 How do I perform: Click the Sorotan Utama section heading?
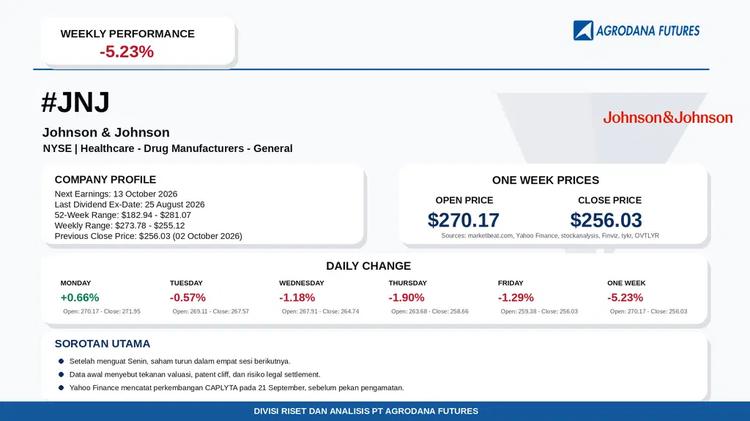point(102,344)
